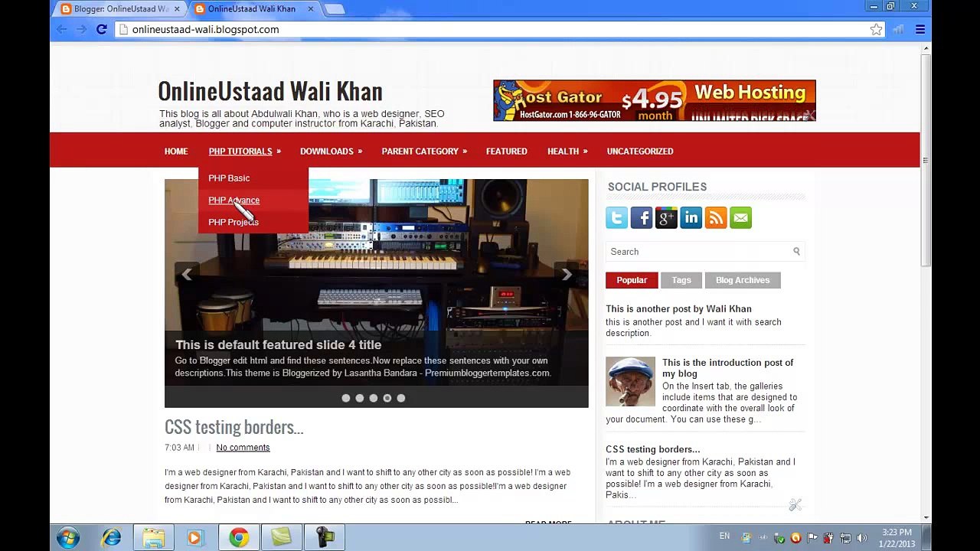Expand the PARENT CATEGORY menu

pos(424,152)
